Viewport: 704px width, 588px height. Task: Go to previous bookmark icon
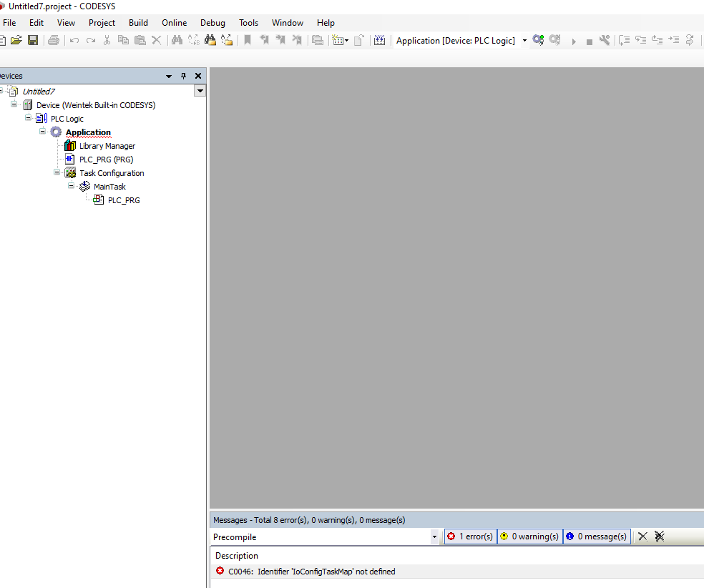point(264,40)
